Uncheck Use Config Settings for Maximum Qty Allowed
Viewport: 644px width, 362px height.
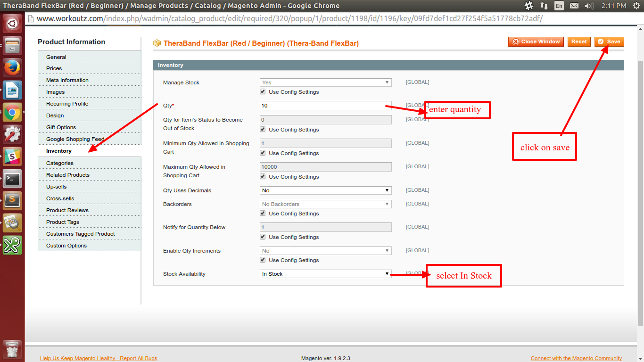[263, 177]
